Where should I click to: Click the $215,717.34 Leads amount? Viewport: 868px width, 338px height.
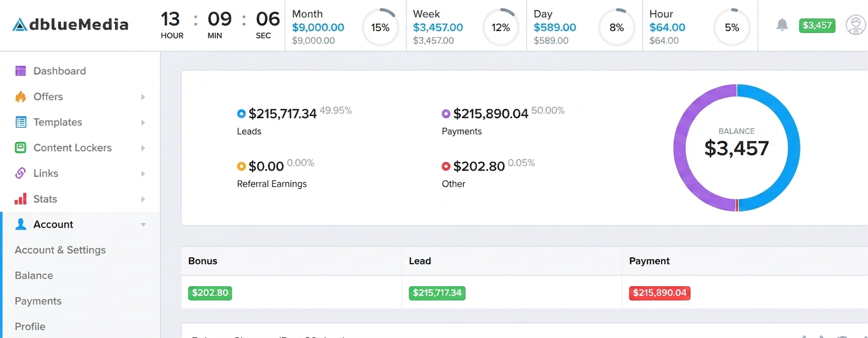click(x=282, y=114)
